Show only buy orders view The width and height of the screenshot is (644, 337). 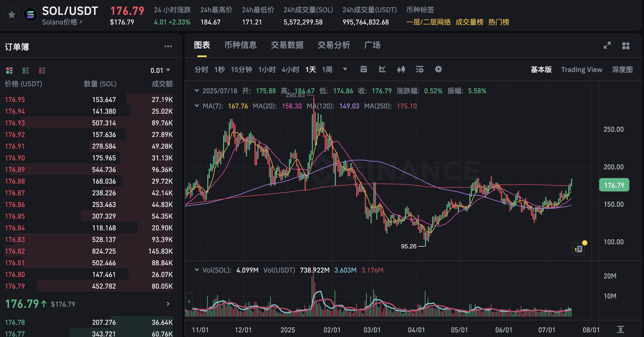(26, 70)
